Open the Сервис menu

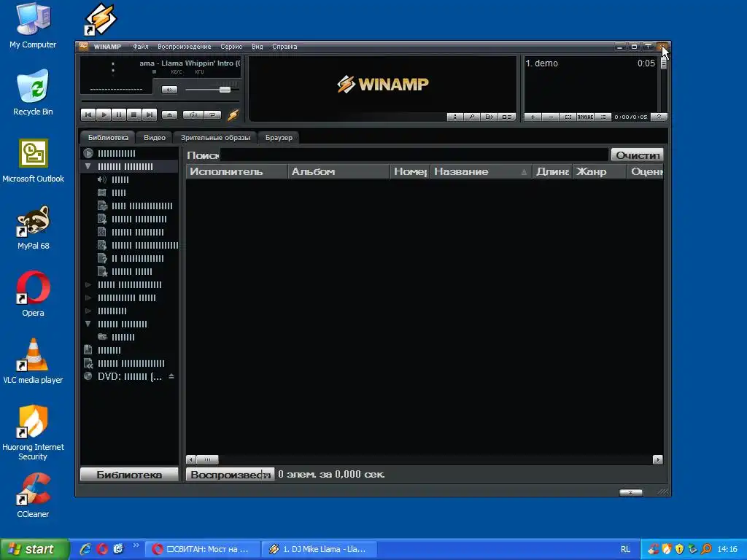click(231, 47)
